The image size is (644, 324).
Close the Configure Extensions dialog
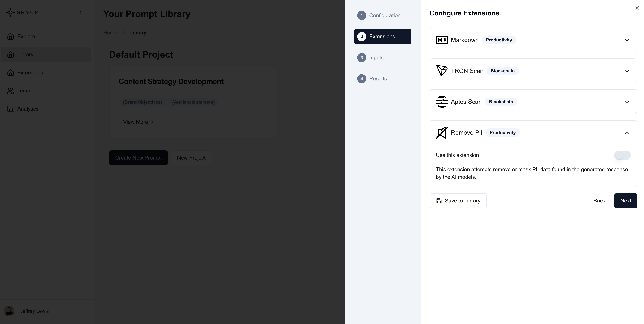coord(637,8)
